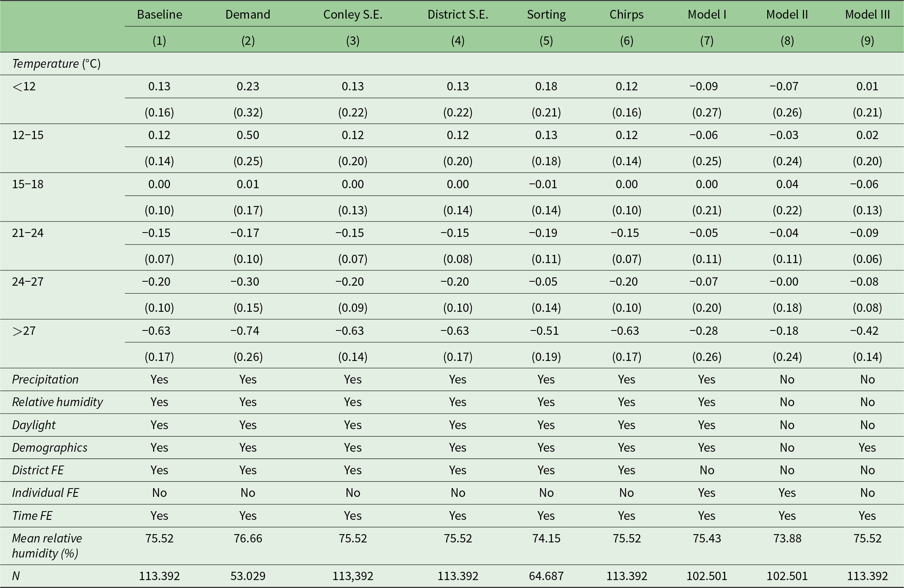Click the Model II column header

(x=787, y=14)
